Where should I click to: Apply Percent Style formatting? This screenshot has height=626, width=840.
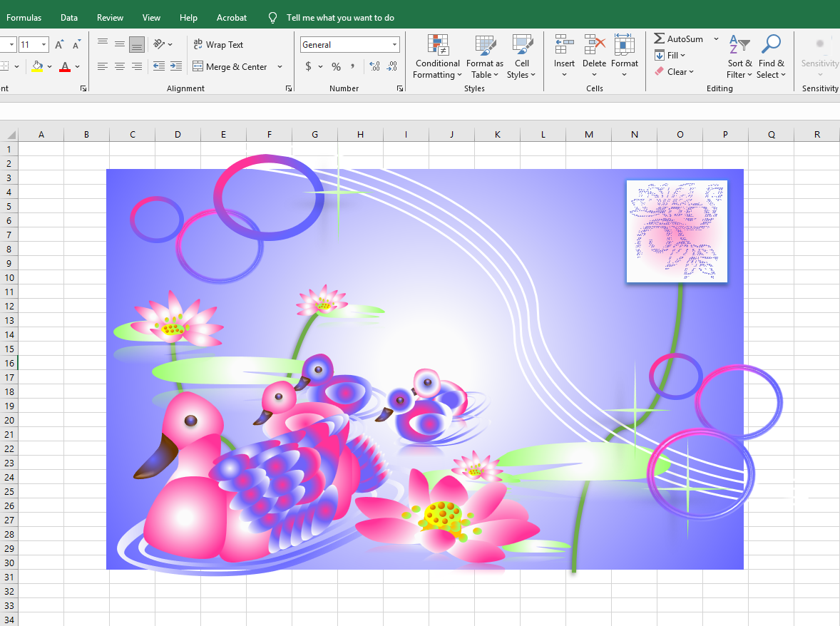coord(335,66)
